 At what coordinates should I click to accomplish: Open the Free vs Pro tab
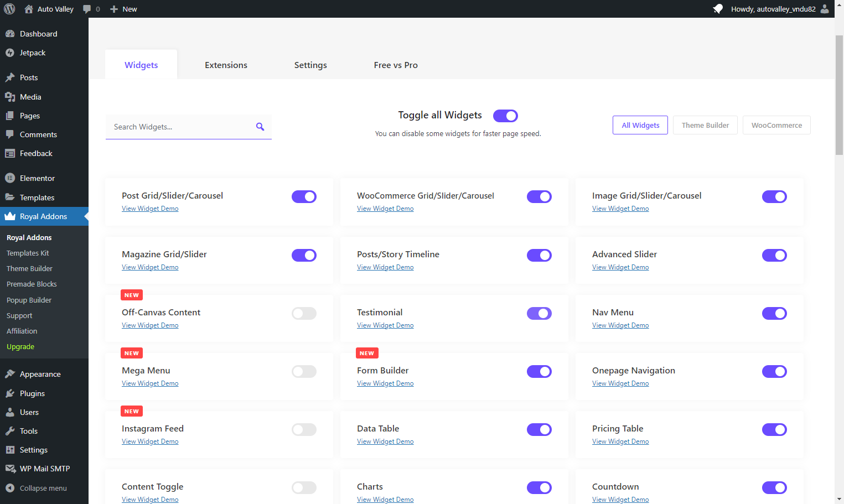[x=396, y=65]
